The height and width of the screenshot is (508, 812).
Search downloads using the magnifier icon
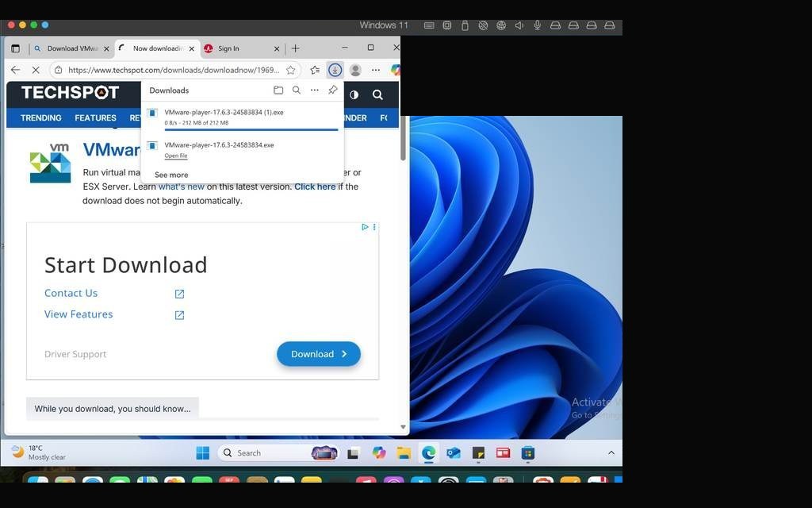(297, 90)
